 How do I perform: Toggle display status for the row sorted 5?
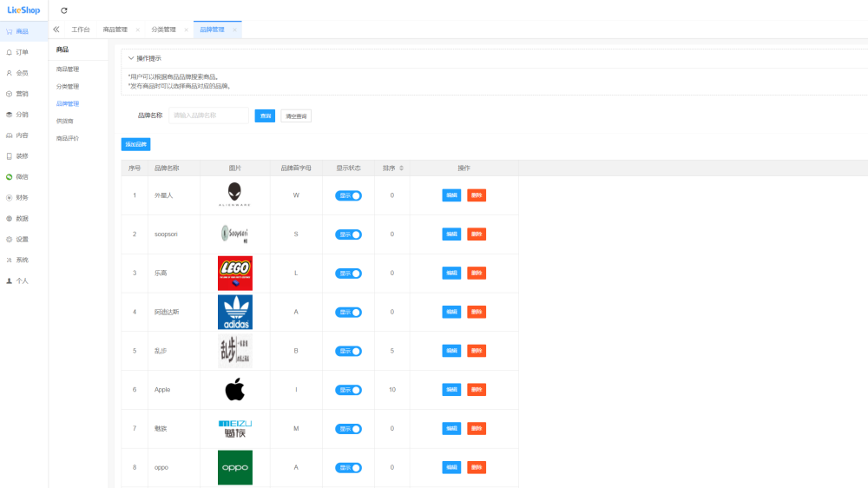[348, 351]
